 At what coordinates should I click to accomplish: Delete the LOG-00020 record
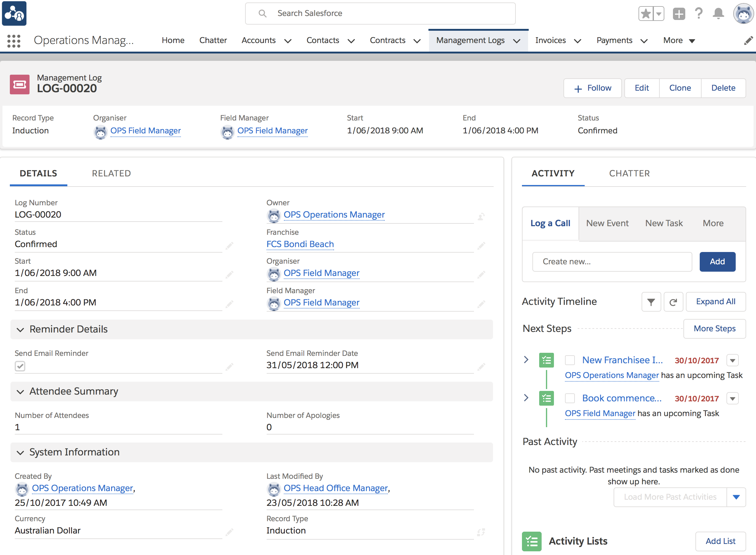[x=723, y=88]
